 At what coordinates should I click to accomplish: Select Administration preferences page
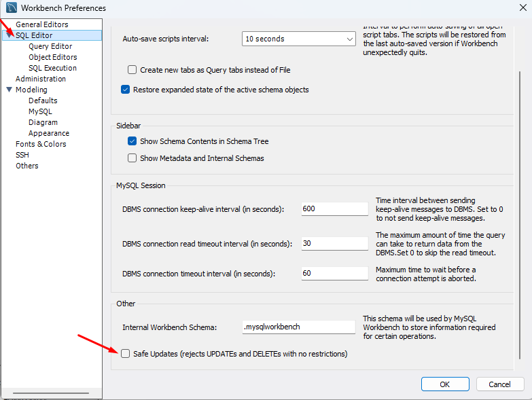(x=41, y=79)
